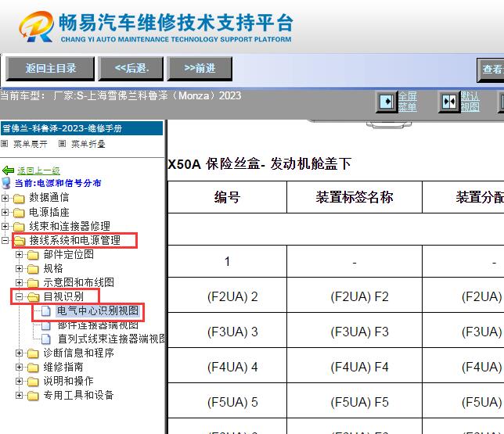Click the 维修指南 folder icon
Viewport: 504px width, 434px height.
(33, 368)
